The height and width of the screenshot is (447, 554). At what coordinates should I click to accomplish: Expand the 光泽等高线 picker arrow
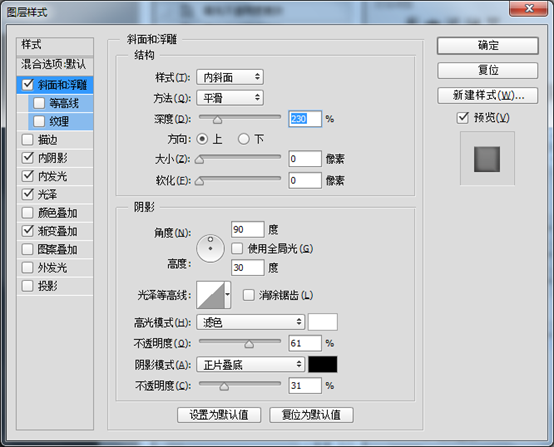pyautogui.click(x=228, y=295)
